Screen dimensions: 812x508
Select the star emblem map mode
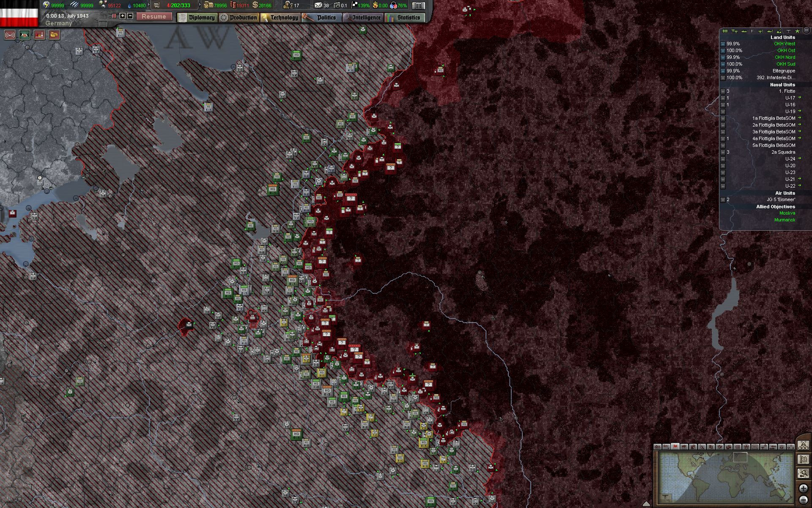point(746,447)
